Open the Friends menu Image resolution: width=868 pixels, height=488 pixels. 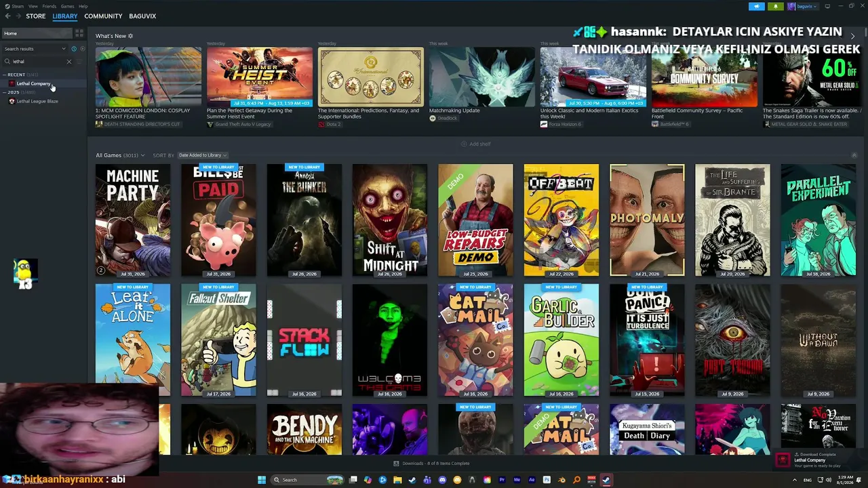[50, 6]
